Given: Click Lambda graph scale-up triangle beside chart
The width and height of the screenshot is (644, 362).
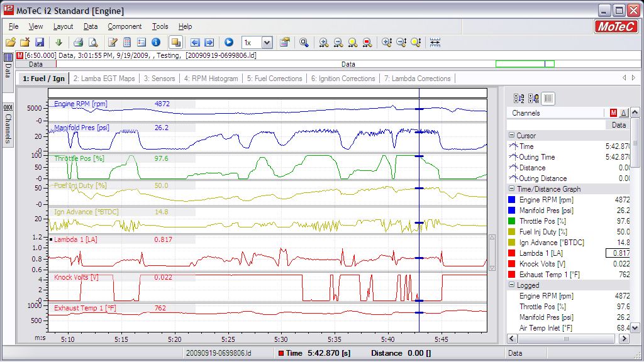Looking at the screenshot, I should (x=492, y=238).
